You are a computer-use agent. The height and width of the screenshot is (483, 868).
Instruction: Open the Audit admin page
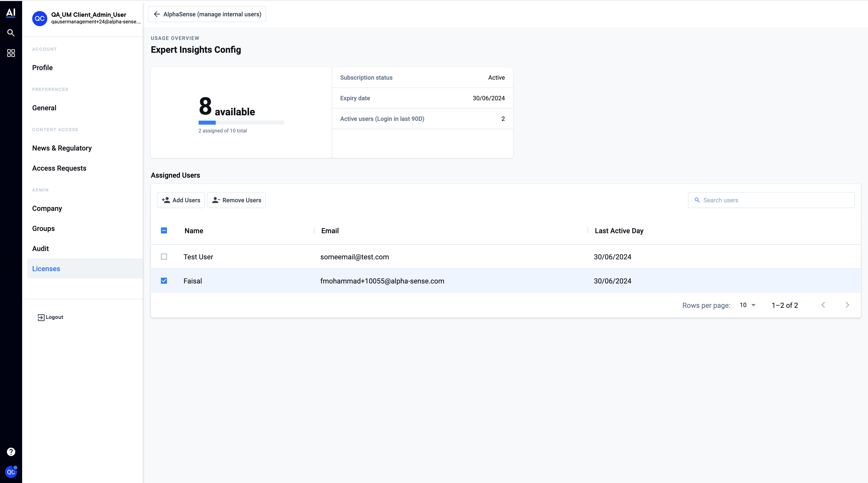(x=40, y=249)
